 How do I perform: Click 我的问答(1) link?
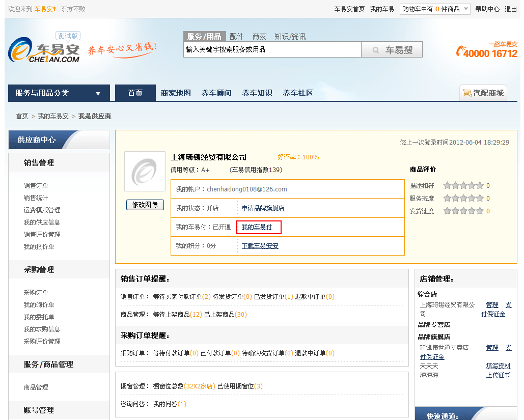click(170, 404)
